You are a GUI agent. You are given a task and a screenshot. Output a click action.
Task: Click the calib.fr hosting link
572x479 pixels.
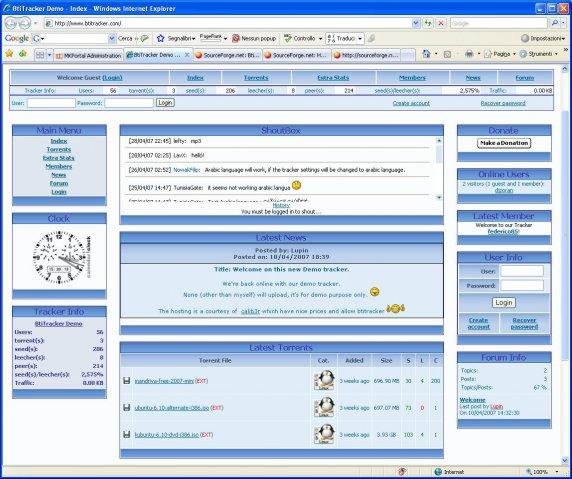[x=251, y=311]
